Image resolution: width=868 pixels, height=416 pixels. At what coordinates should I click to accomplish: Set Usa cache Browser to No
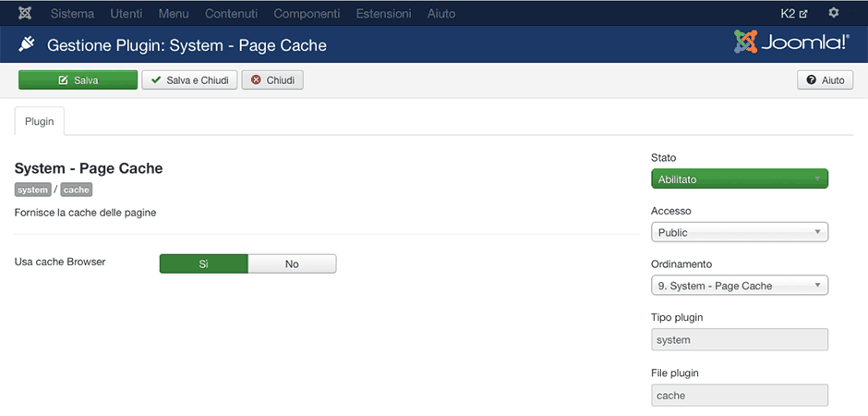pyautogui.click(x=292, y=263)
